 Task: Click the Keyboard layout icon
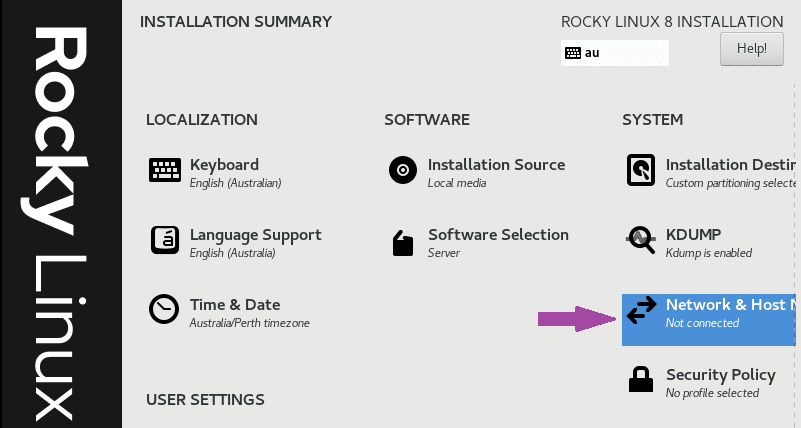point(164,170)
